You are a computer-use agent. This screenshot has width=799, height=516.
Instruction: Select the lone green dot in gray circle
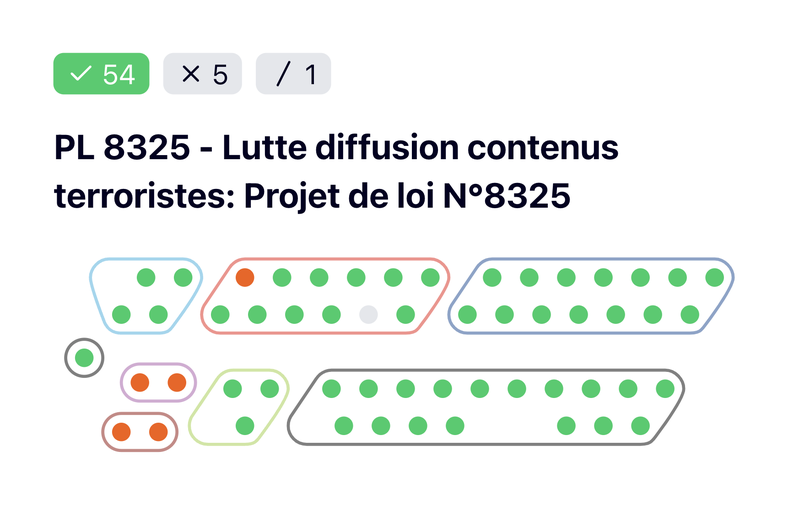pos(84,358)
